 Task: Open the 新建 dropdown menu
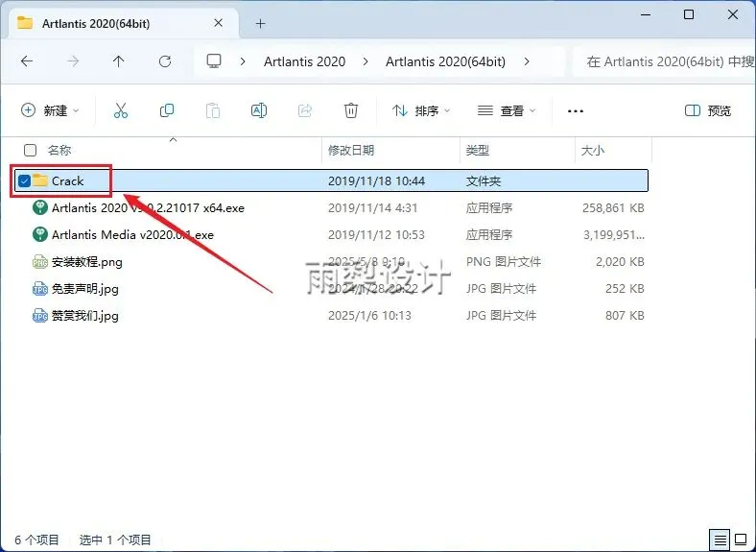point(50,110)
